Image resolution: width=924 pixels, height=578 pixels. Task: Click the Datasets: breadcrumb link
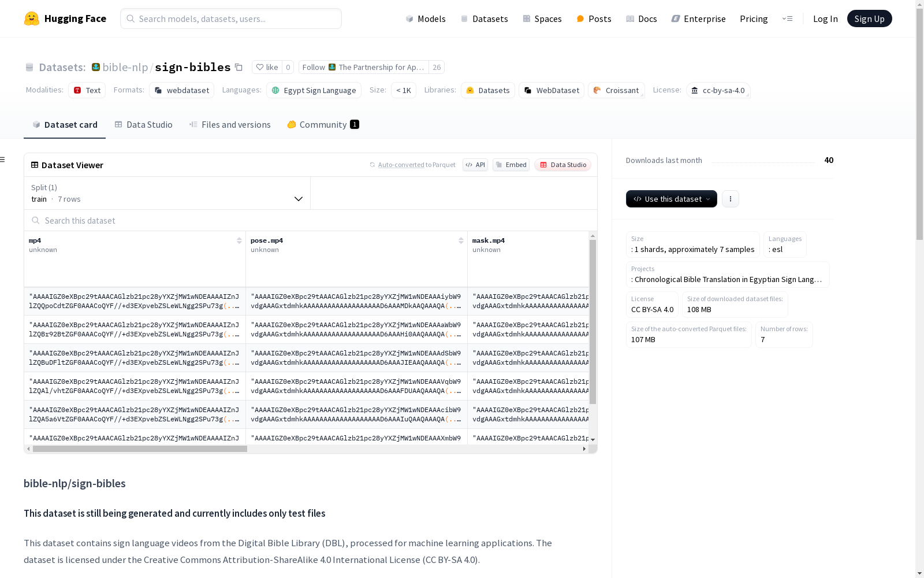[62, 67]
